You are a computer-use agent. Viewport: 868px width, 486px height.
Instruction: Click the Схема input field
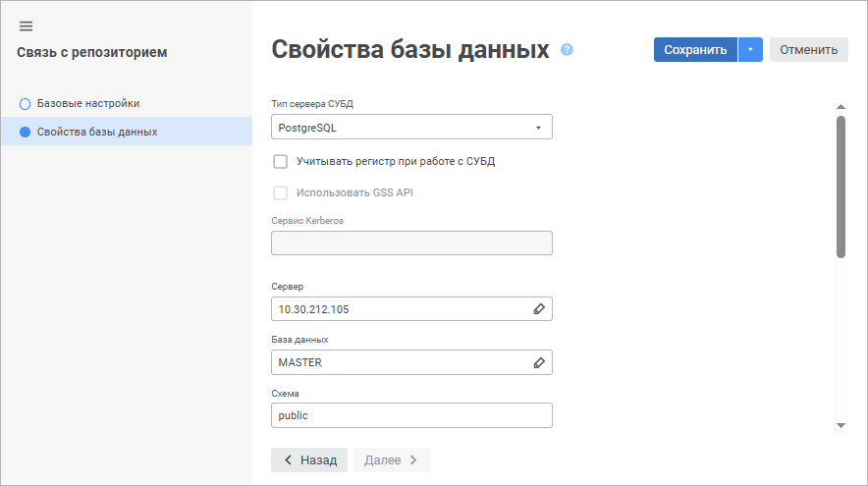410,415
